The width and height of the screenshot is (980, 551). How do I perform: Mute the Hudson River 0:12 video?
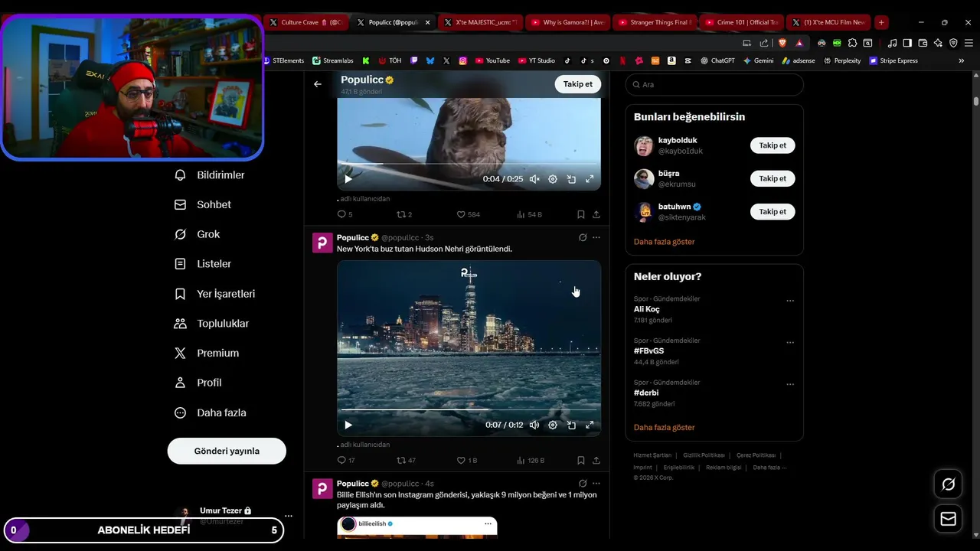click(534, 425)
